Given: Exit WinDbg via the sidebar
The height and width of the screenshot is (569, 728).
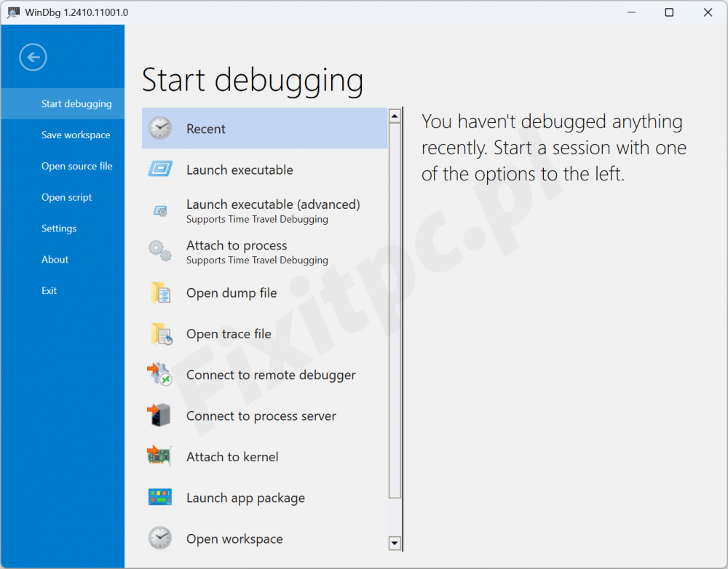Looking at the screenshot, I should pyautogui.click(x=49, y=291).
